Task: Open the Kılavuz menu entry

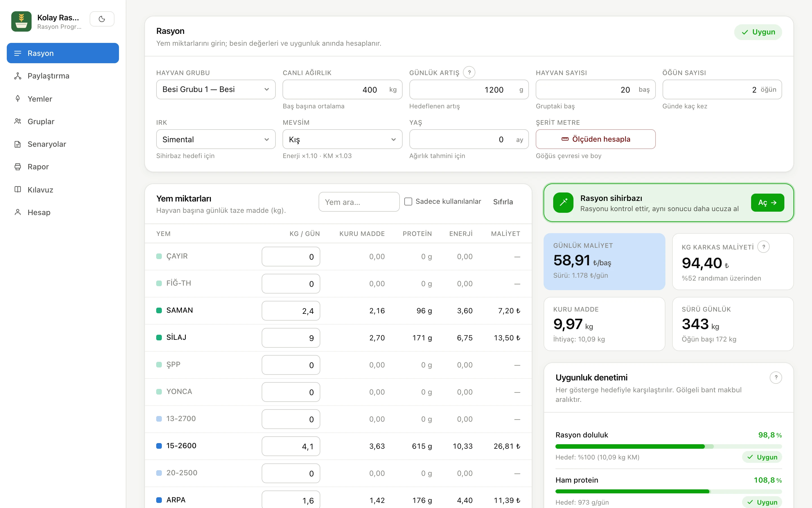Action: (x=63, y=189)
